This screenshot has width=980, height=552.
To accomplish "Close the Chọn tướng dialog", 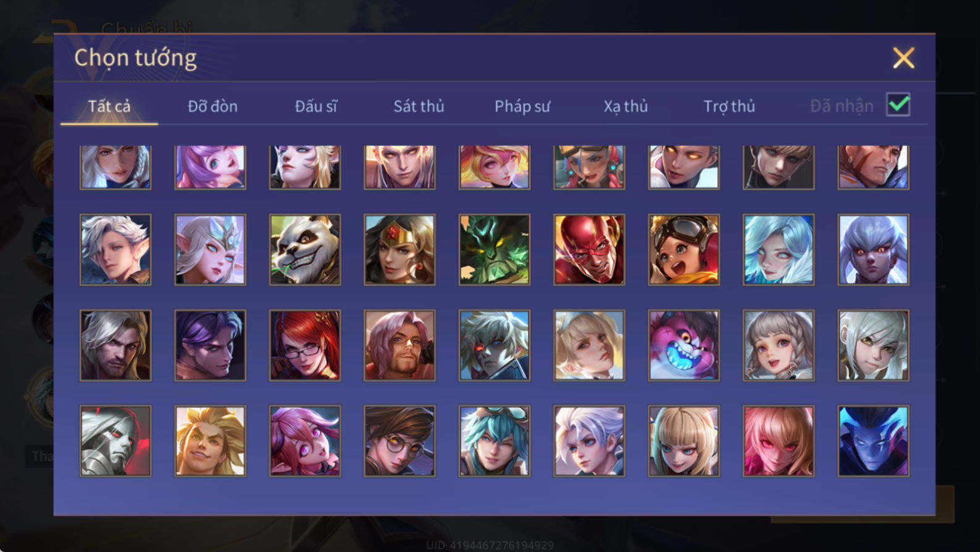I will pyautogui.click(x=903, y=58).
